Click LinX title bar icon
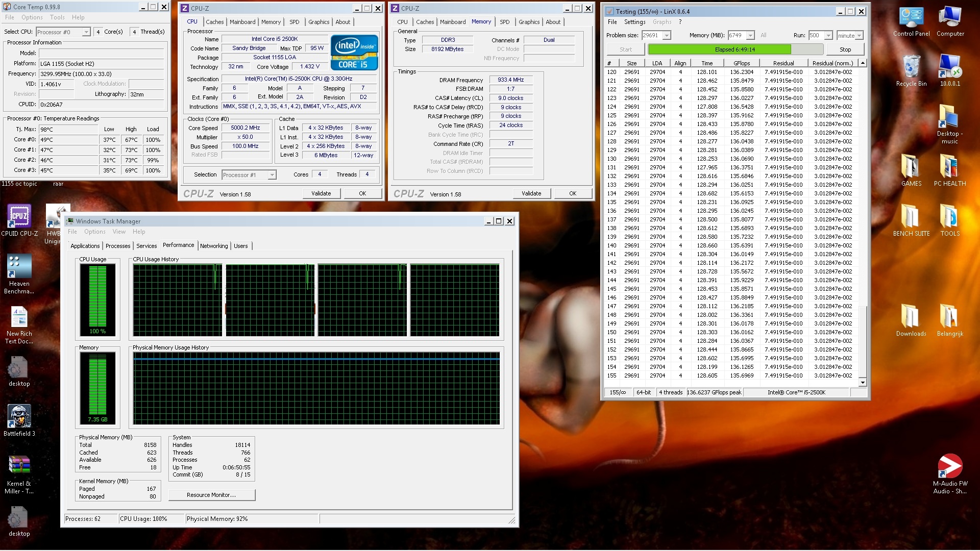The height and width of the screenshot is (551, 980). (610, 11)
